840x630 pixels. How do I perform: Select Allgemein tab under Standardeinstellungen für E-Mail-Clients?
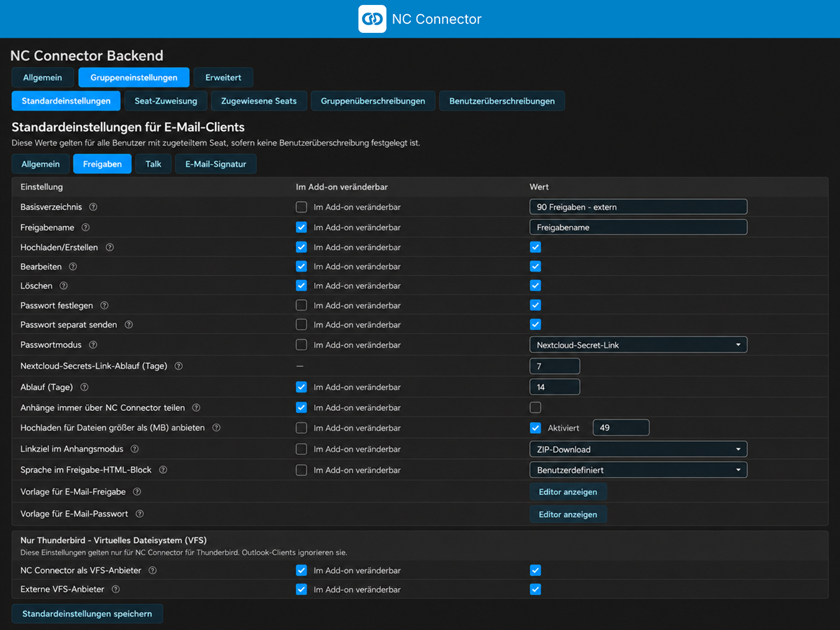pyautogui.click(x=41, y=164)
